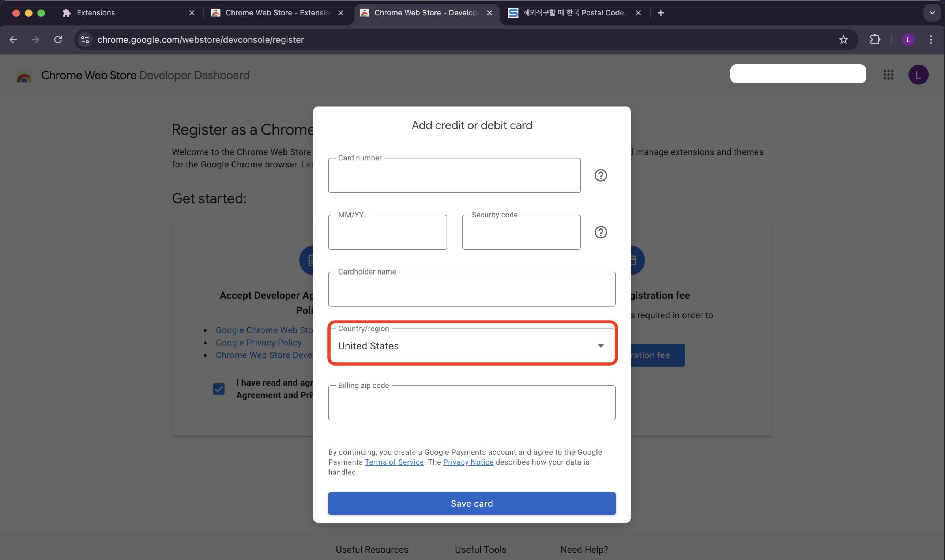Click the security code help icon
945x560 pixels.
coord(600,232)
